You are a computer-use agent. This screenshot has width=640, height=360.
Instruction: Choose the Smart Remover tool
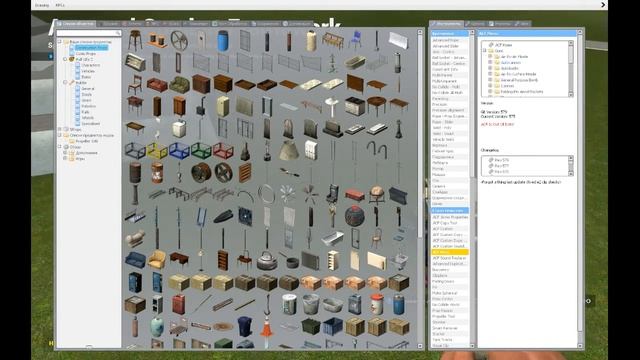[x=450, y=328]
